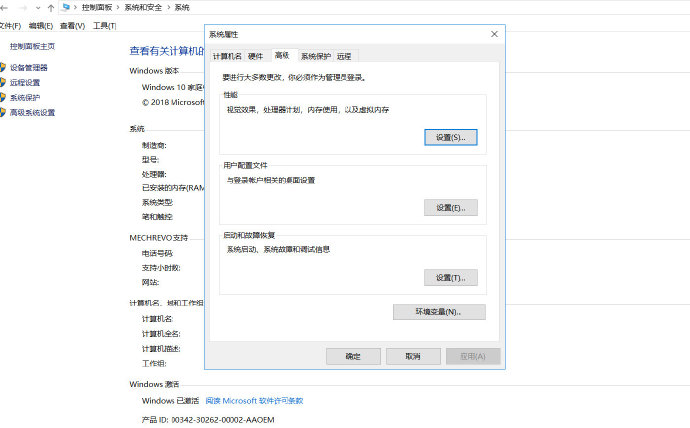Click the 环境变量(N) button
This screenshot has width=690, height=428.
click(439, 312)
